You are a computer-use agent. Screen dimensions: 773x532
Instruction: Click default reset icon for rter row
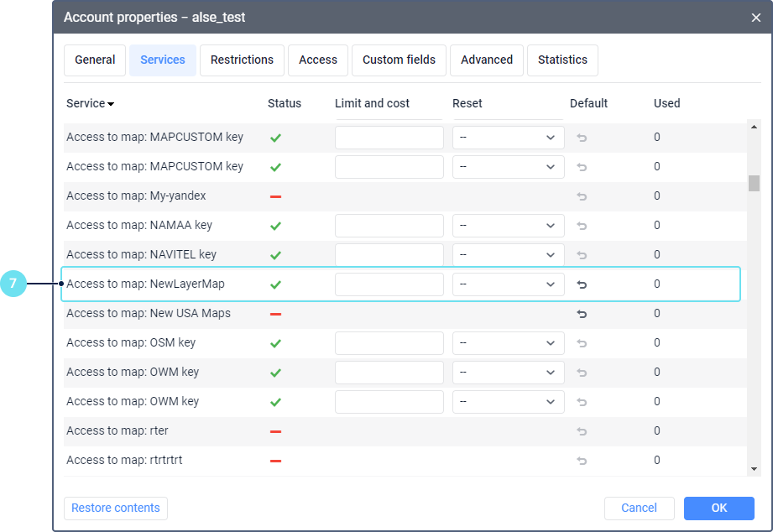coord(582,431)
